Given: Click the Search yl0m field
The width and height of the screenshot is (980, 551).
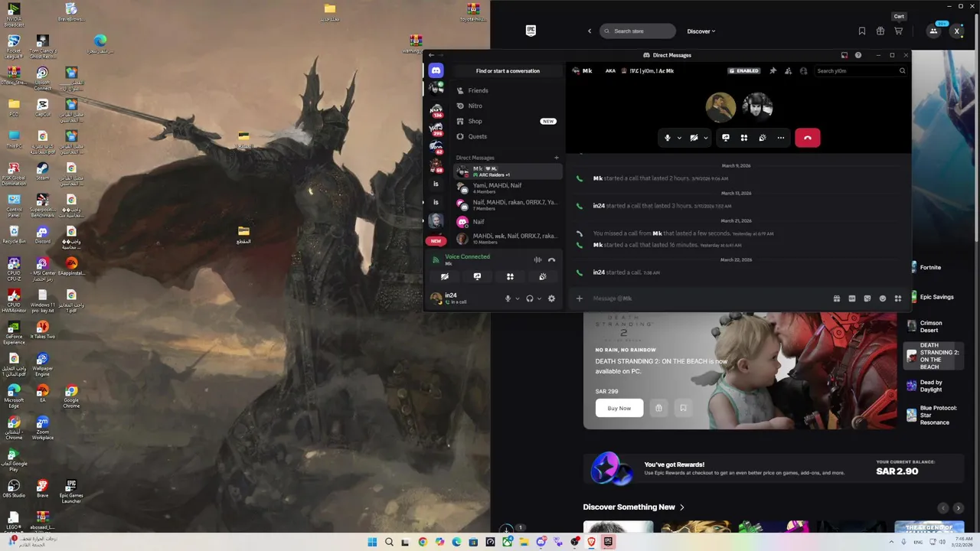Looking at the screenshot, I should click(x=861, y=70).
